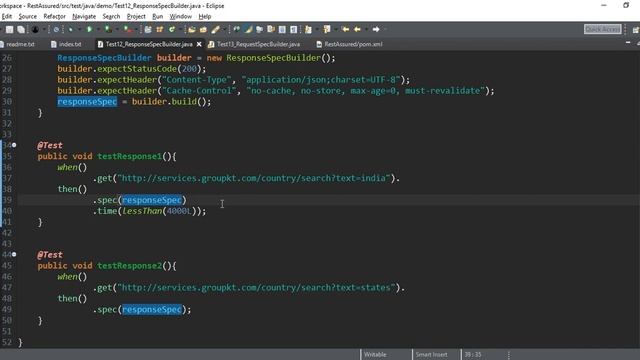
Task: Click the Open Task icon
Action: click(203, 29)
